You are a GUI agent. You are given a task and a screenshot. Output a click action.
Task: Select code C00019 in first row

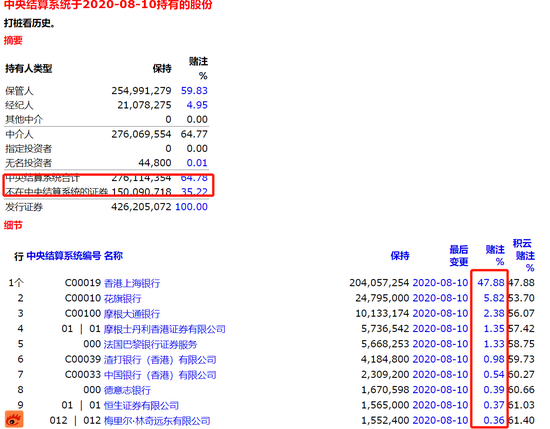[83, 283]
